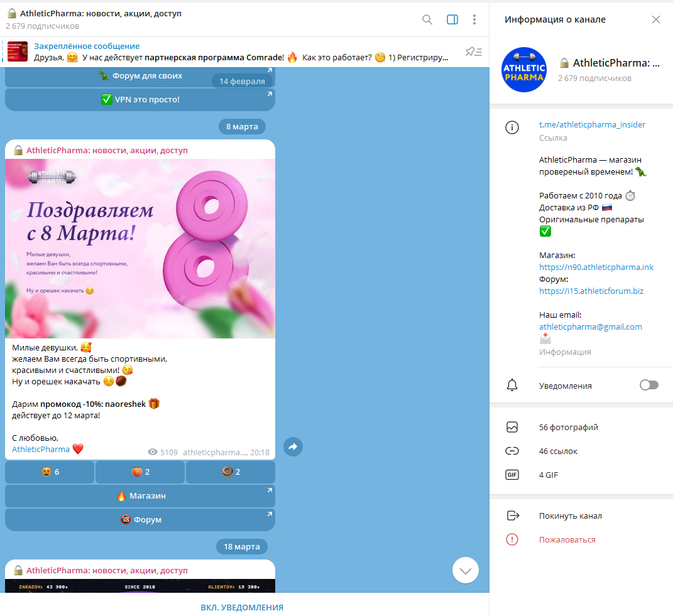Open the 46 ссылок links section
The image size is (673, 616).
click(558, 451)
